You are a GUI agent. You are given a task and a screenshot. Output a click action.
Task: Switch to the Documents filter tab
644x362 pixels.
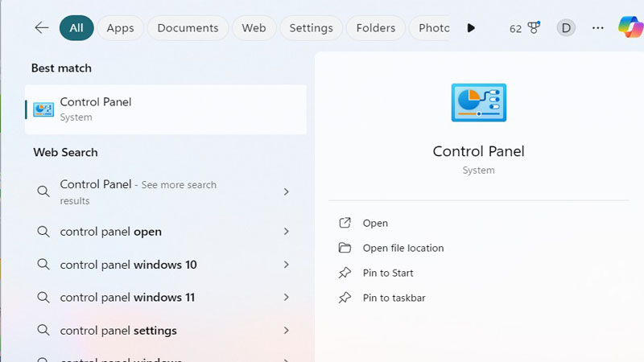(x=188, y=28)
